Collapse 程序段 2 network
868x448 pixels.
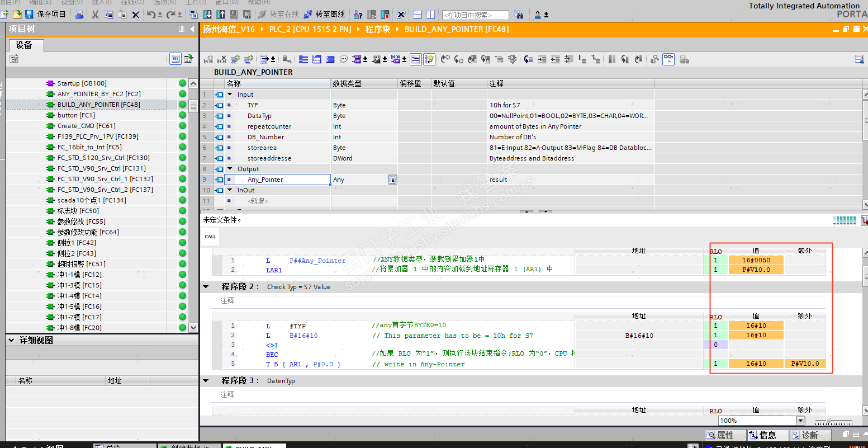pos(206,287)
